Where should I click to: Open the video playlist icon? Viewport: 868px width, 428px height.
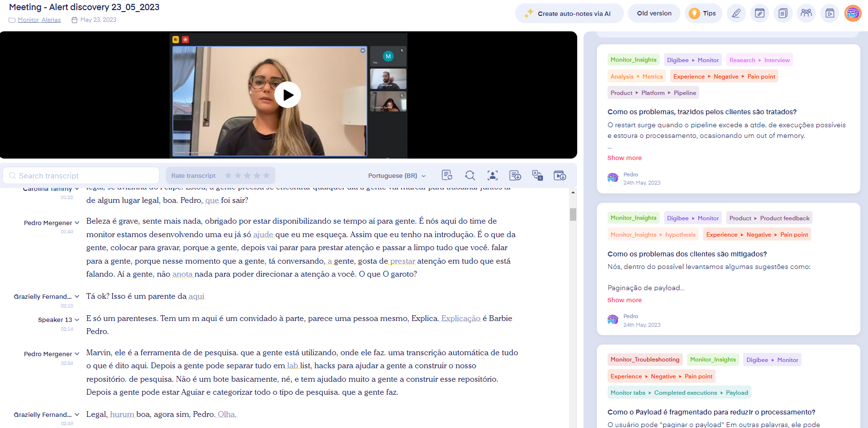click(830, 13)
